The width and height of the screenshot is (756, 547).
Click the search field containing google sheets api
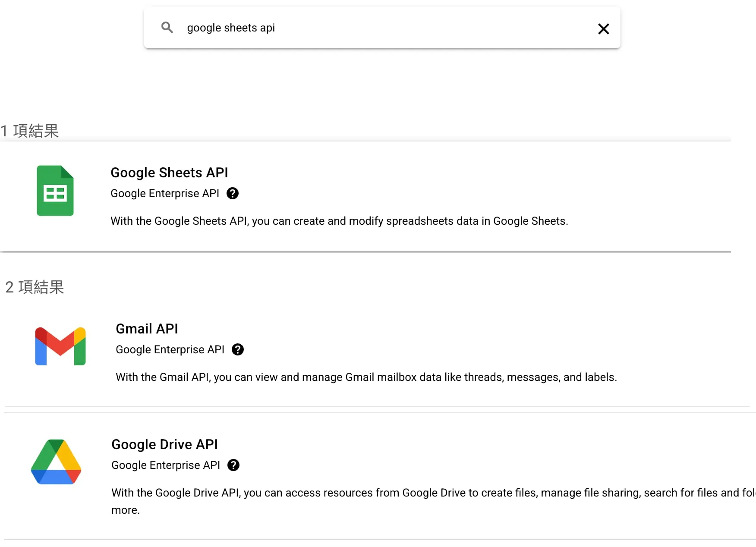click(x=382, y=28)
